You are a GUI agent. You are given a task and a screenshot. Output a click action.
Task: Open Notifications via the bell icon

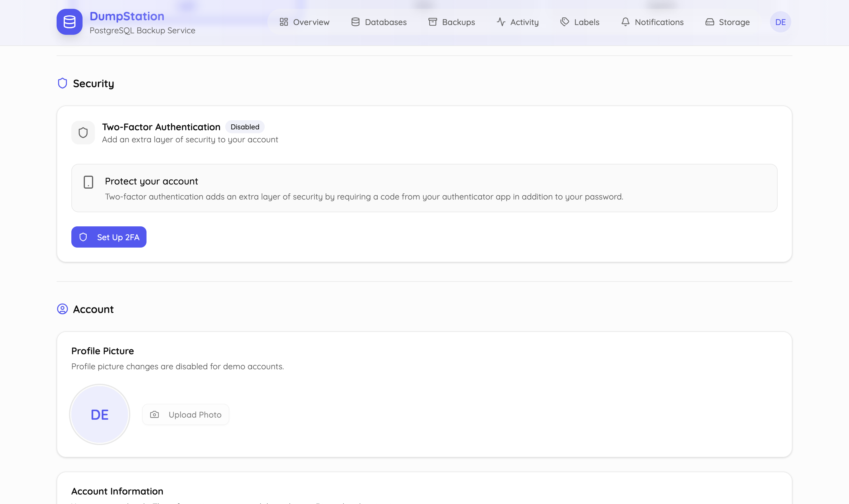click(x=625, y=22)
